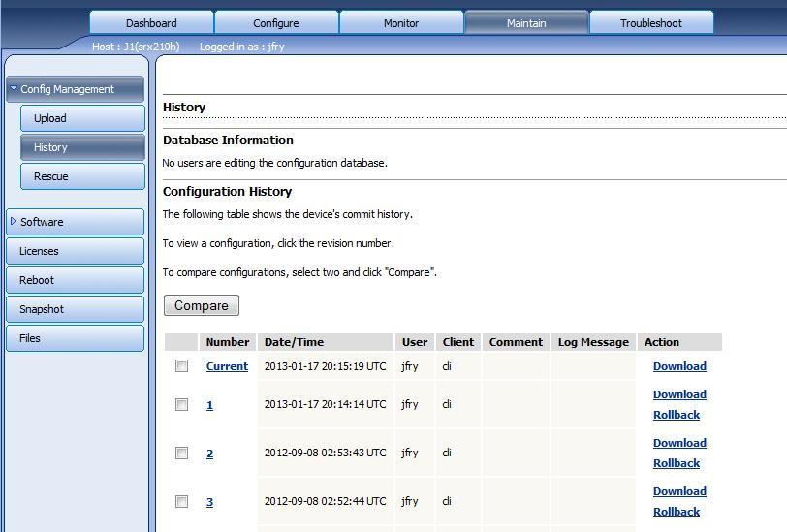The image size is (787, 532).
Task: Click timestamp 2012-09-08 02:53:43 UTC
Action: click(x=326, y=453)
